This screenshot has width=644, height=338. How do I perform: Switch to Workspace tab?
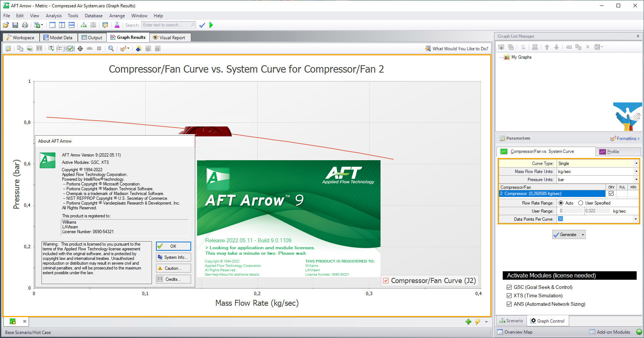pyautogui.click(x=21, y=37)
